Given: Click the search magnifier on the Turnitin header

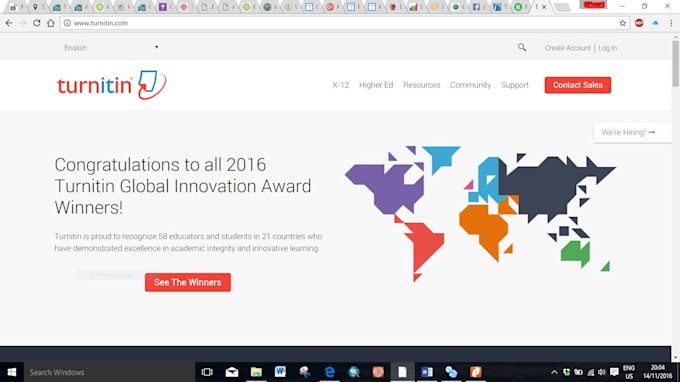Looking at the screenshot, I should coord(522,47).
